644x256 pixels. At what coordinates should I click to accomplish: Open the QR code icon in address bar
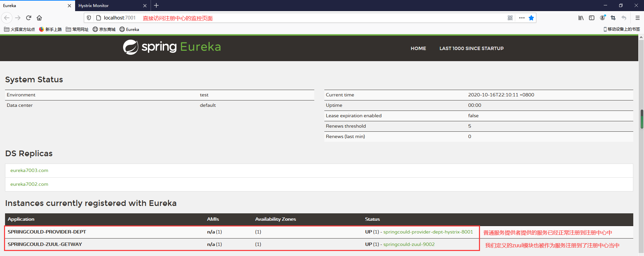click(x=510, y=18)
